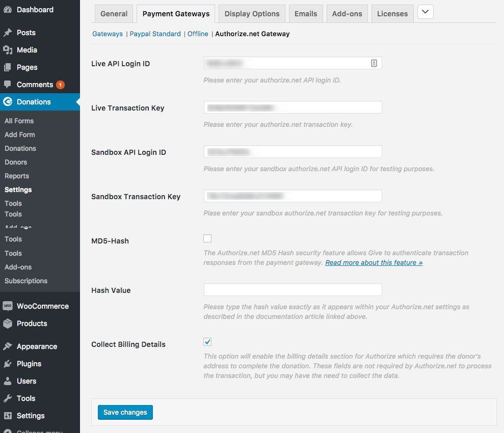Open the Media library icon
This screenshot has height=433, width=504.
click(8, 50)
